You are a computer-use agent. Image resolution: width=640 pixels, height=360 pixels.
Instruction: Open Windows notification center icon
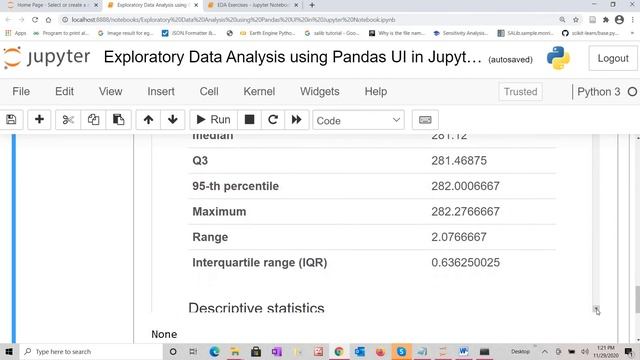pyautogui.click(x=629, y=351)
